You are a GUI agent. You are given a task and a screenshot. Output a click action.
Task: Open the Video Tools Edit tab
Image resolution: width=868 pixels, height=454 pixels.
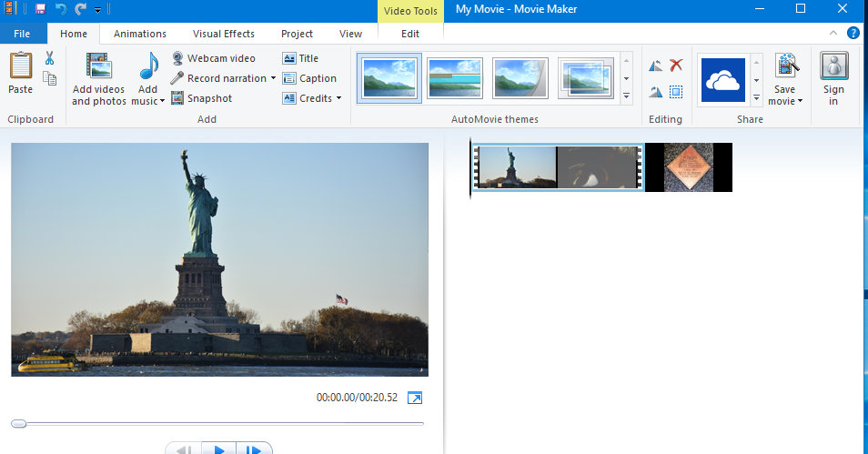click(410, 34)
